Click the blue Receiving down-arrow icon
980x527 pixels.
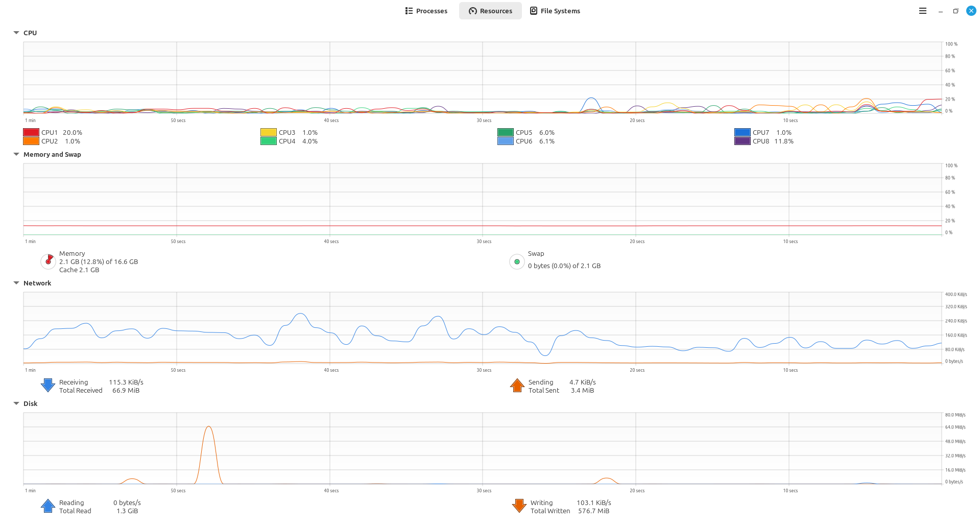(x=48, y=386)
